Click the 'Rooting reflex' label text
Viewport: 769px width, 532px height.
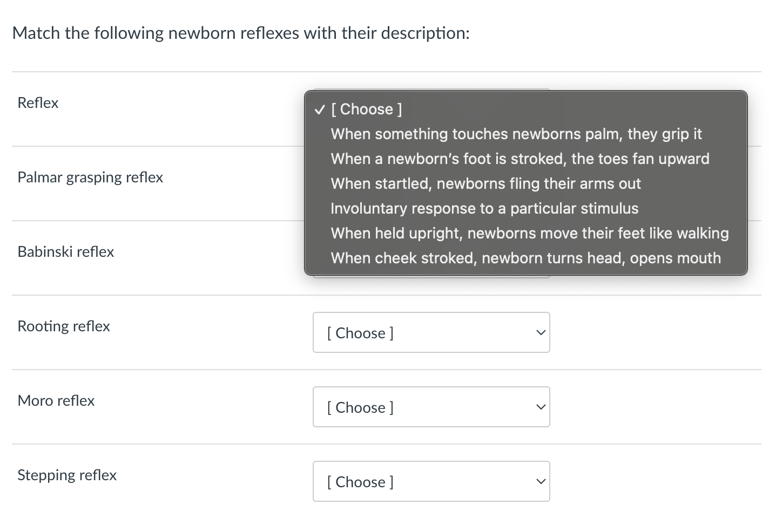click(x=64, y=326)
